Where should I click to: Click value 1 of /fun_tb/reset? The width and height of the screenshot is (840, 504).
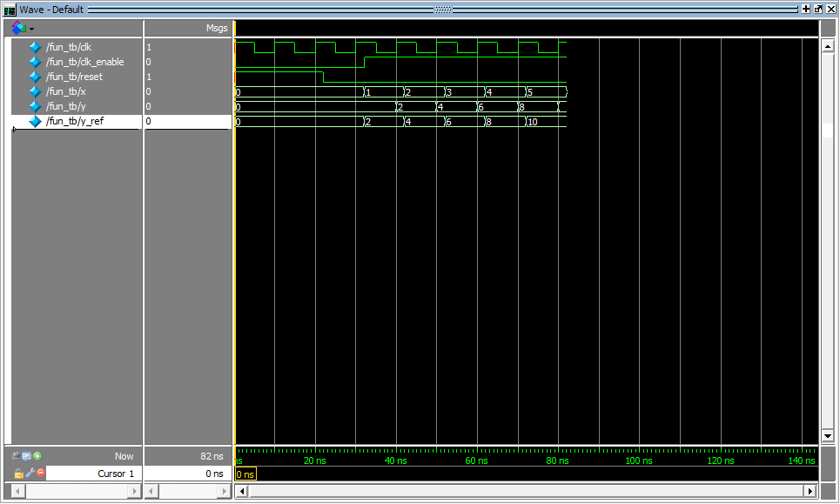click(x=149, y=77)
